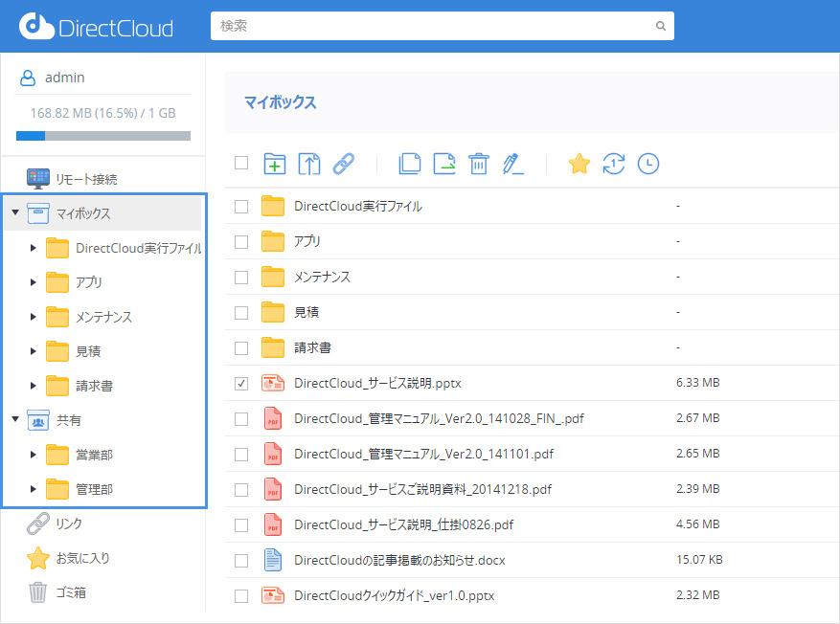This screenshot has height=624, width=840.
Task: Expand the アプリ folder in sidebar tree
Action: (x=33, y=282)
